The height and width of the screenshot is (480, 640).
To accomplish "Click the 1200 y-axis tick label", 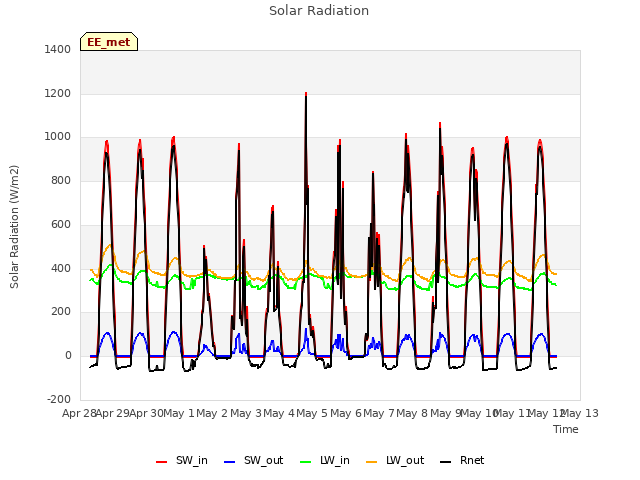I will click(58, 93).
